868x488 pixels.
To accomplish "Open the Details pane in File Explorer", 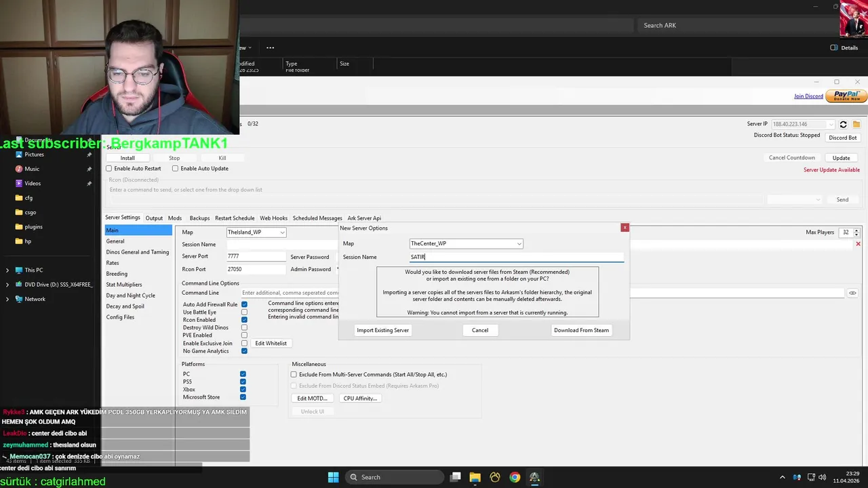I will [844, 47].
